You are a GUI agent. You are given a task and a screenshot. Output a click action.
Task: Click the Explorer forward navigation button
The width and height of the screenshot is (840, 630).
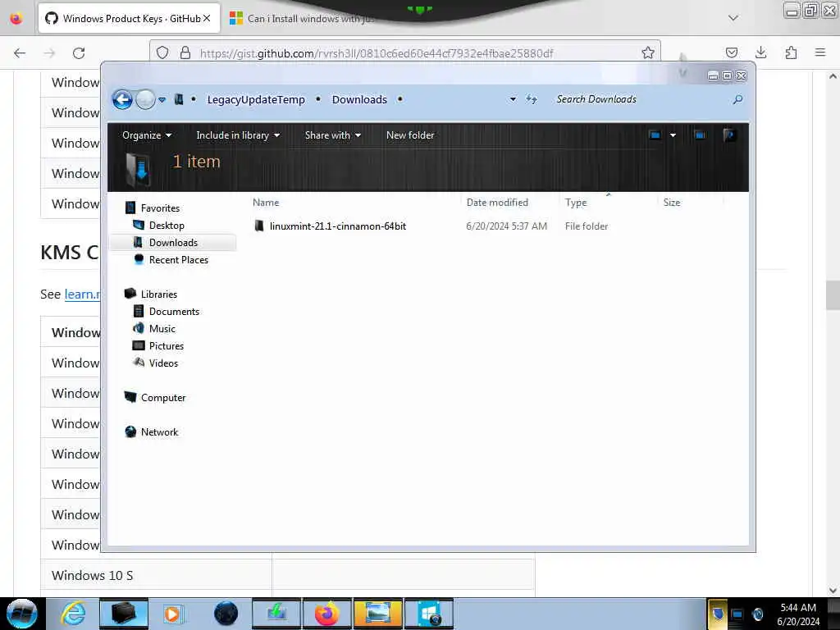144,99
